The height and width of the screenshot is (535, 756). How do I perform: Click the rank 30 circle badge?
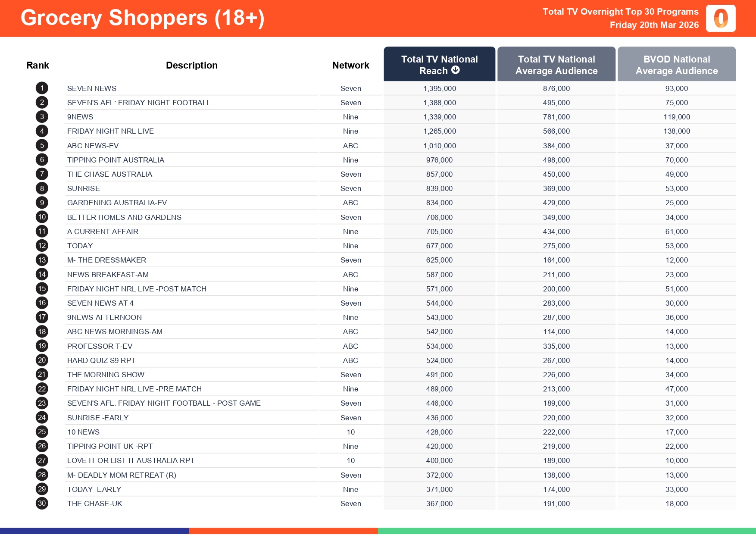pyautogui.click(x=42, y=504)
